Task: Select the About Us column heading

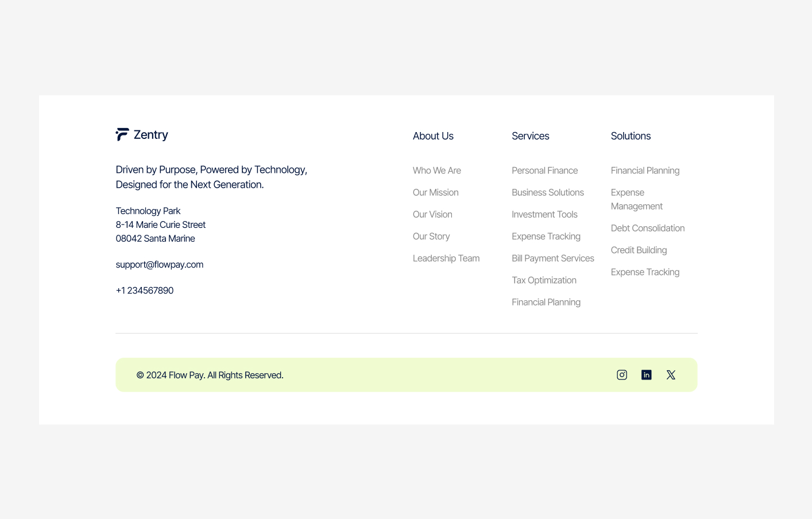Action: (433, 136)
